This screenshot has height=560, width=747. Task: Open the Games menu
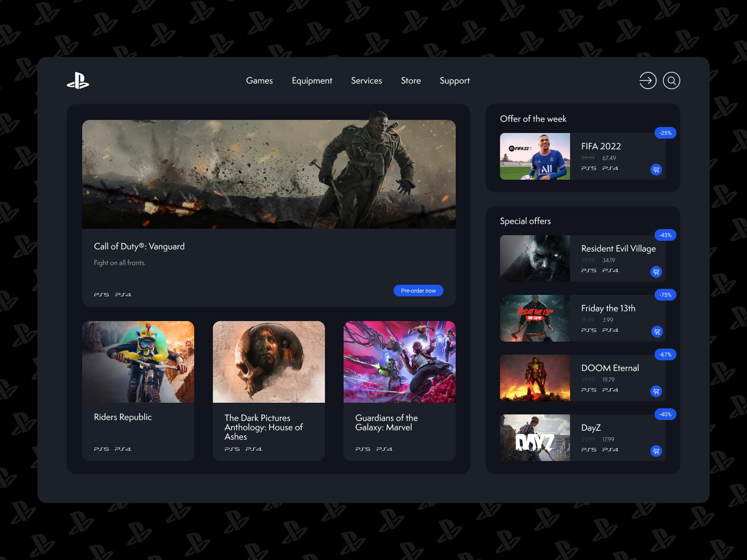pyautogui.click(x=260, y=81)
